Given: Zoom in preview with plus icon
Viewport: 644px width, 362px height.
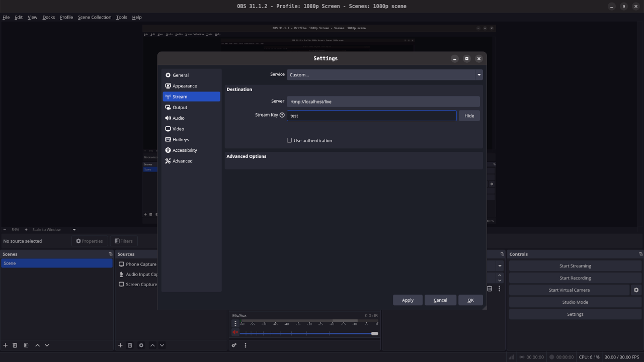Looking at the screenshot, I should coord(26,230).
